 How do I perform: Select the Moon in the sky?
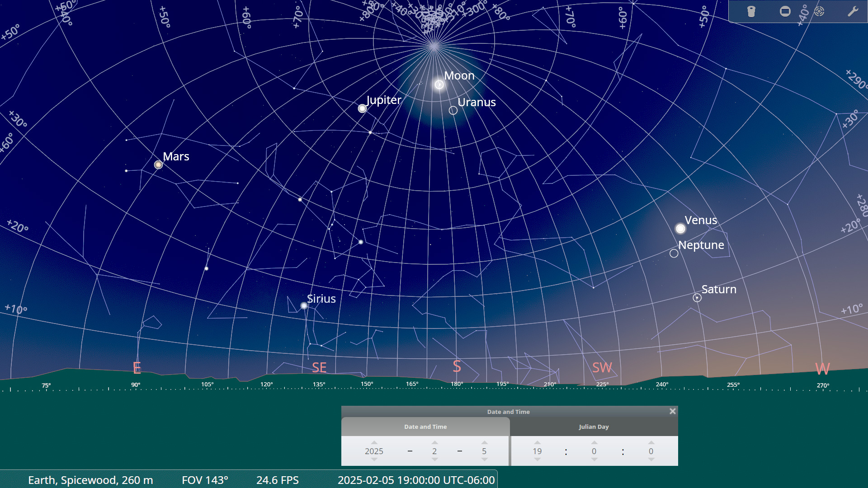click(439, 84)
